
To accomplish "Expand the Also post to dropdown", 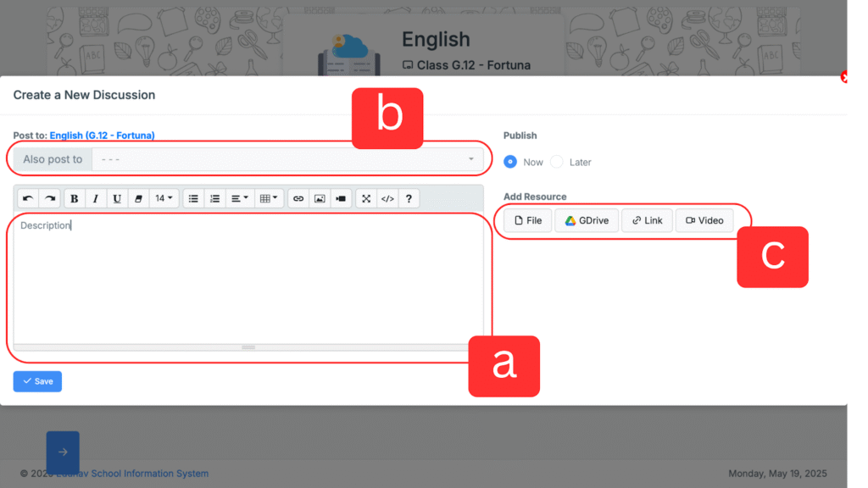I will coord(287,159).
